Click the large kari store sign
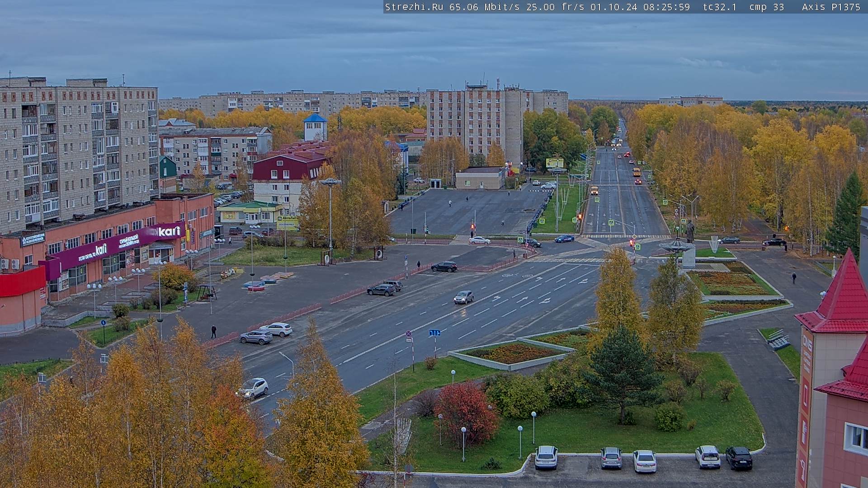 [169, 231]
